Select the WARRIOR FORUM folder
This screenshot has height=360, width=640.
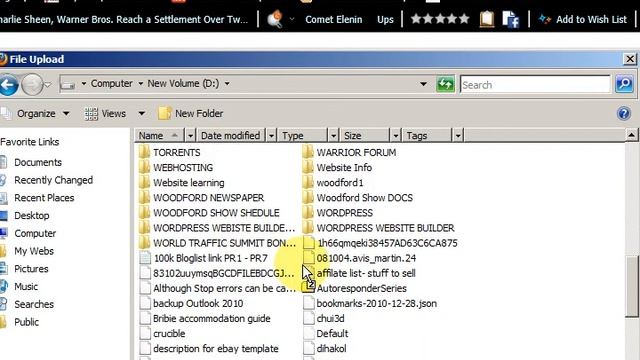(349, 152)
